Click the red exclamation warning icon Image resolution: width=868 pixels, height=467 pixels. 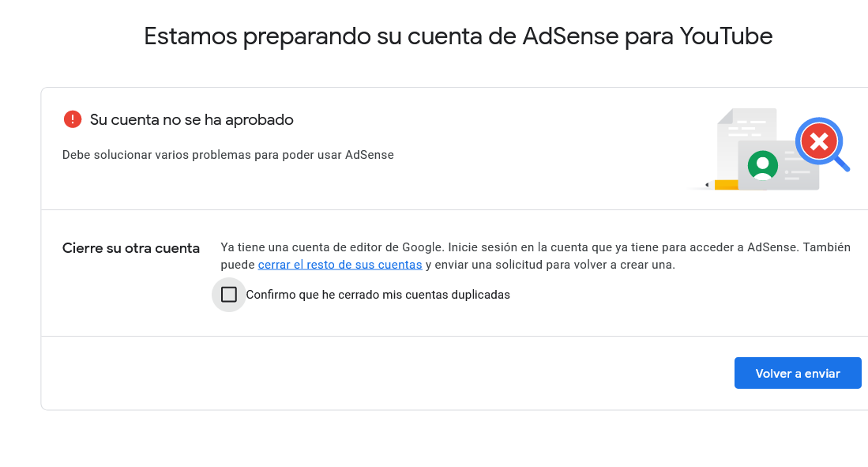[73, 119]
